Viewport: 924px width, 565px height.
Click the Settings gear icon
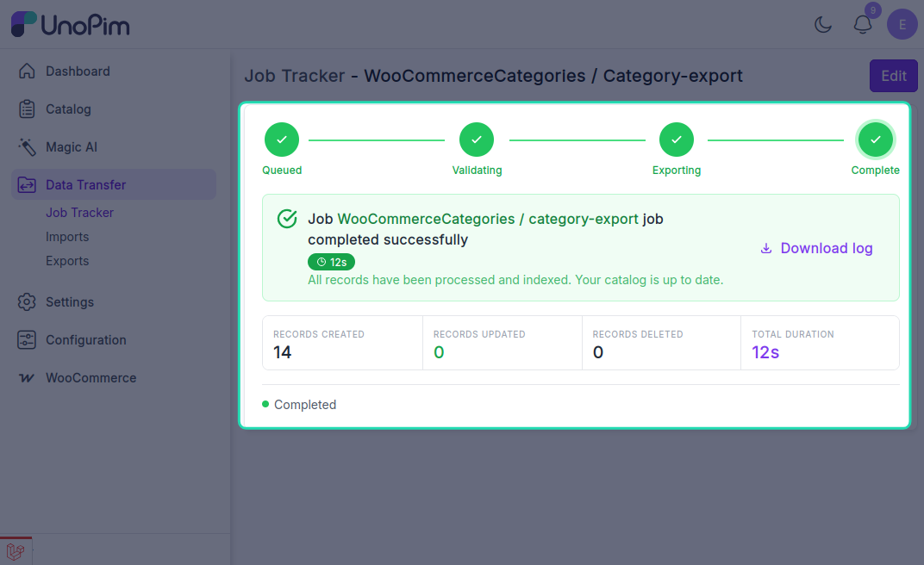point(27,302)
